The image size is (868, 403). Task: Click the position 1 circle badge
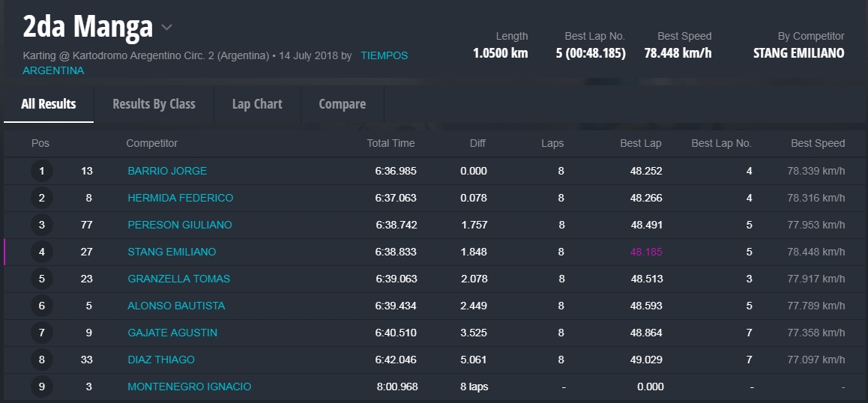(42, 172)
